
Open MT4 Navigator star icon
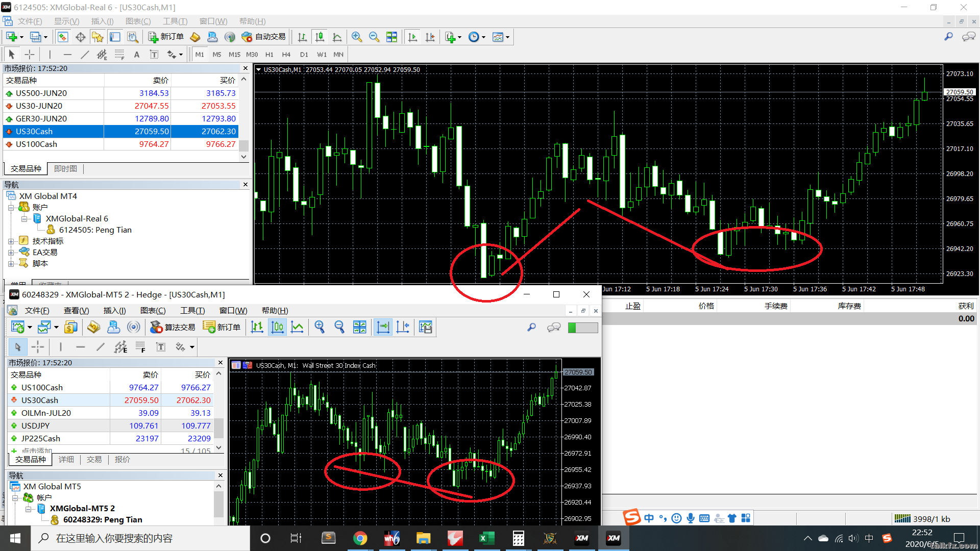(97, 37)
